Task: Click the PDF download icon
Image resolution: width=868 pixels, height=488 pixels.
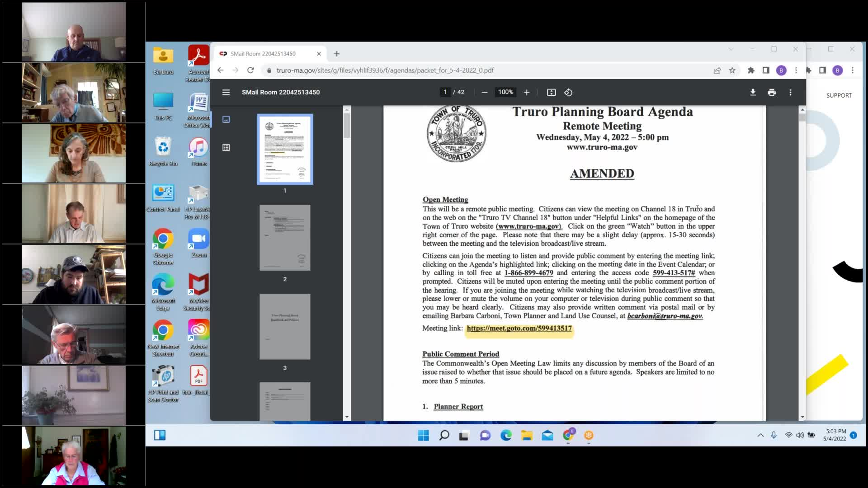Action: [753, 92]
